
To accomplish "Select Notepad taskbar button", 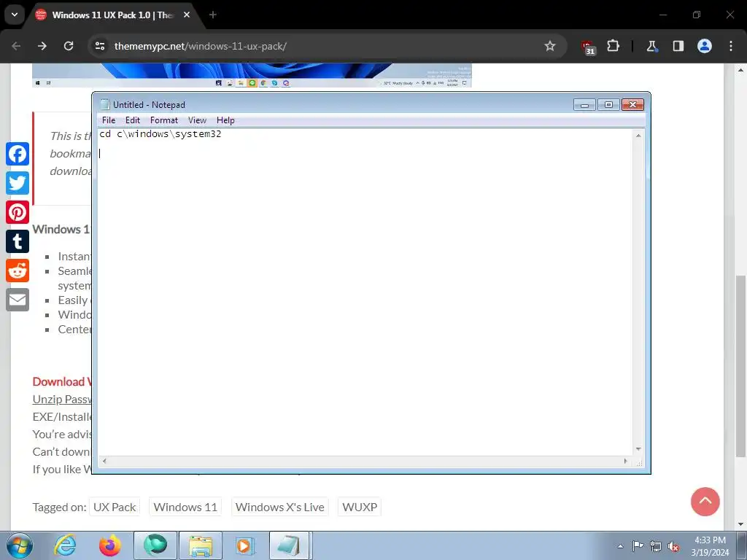I will pyautogui.click(x=289, y=545).
